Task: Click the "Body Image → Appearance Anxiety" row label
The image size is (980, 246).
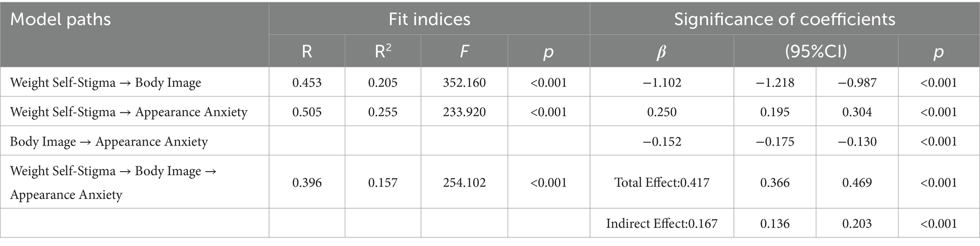Action: pyautogui.click(x=109, y=141)
